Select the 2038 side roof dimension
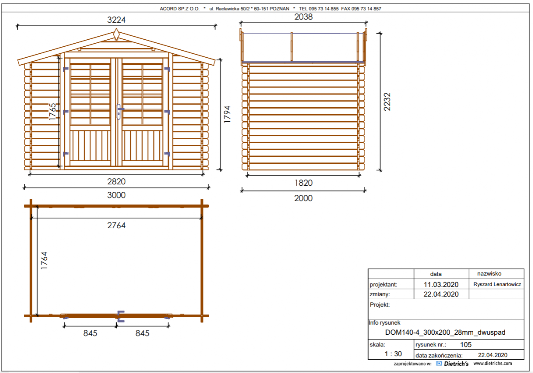Viewport: 533px width, 373px height. [303, 17]
